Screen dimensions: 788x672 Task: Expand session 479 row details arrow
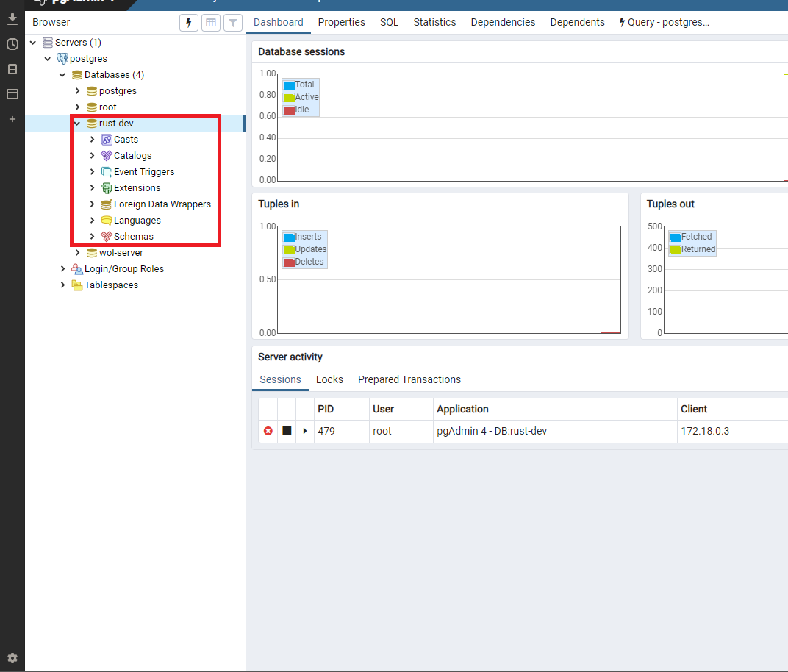(x=305, y=431)
